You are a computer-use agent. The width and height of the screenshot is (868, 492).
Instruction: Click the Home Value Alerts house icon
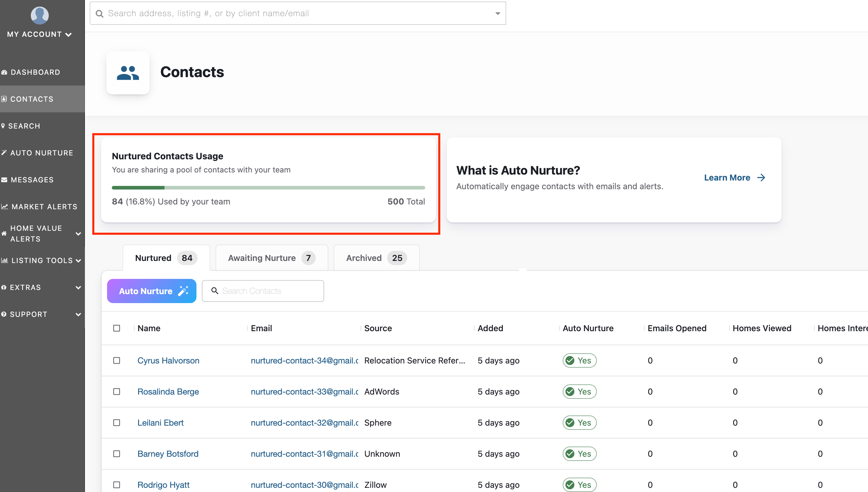click(4, 233)
